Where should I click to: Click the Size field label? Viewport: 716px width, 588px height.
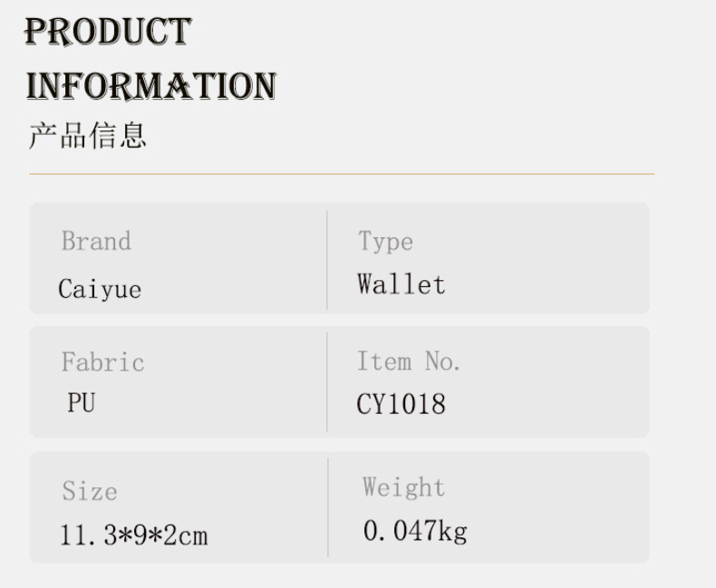(x=89, y=491)
